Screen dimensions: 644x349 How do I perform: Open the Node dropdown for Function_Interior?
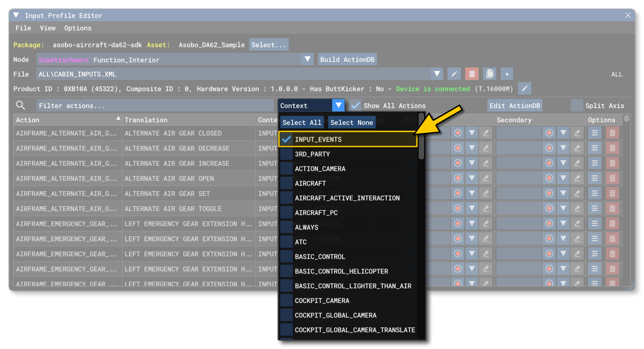[x=307, y=59]
